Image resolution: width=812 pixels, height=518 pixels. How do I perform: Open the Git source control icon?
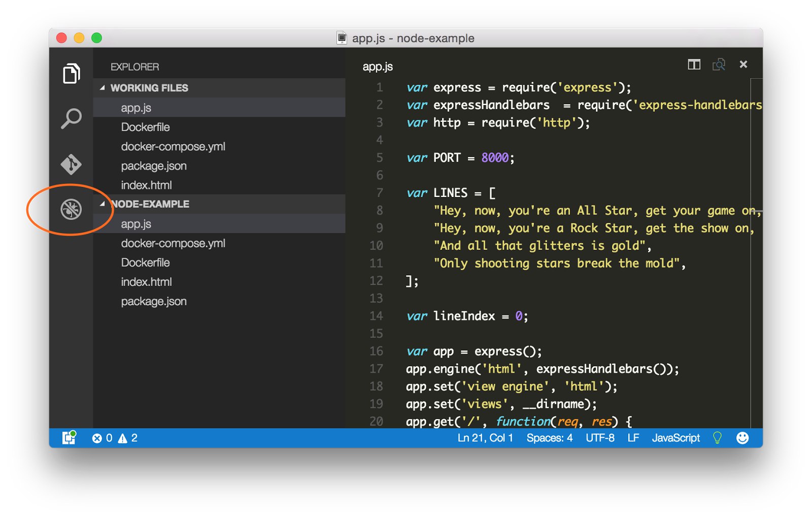71,165
